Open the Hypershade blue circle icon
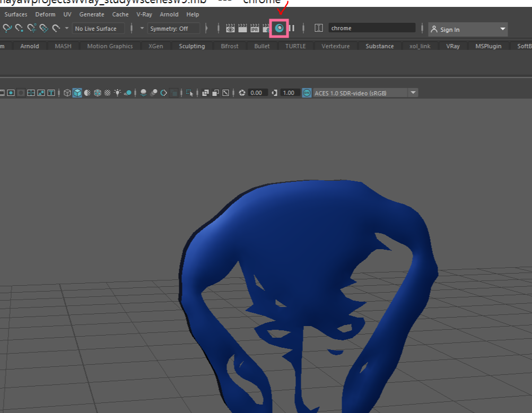Image resolution: width=532 pixels, height=413 pixels. pos(279,28)
